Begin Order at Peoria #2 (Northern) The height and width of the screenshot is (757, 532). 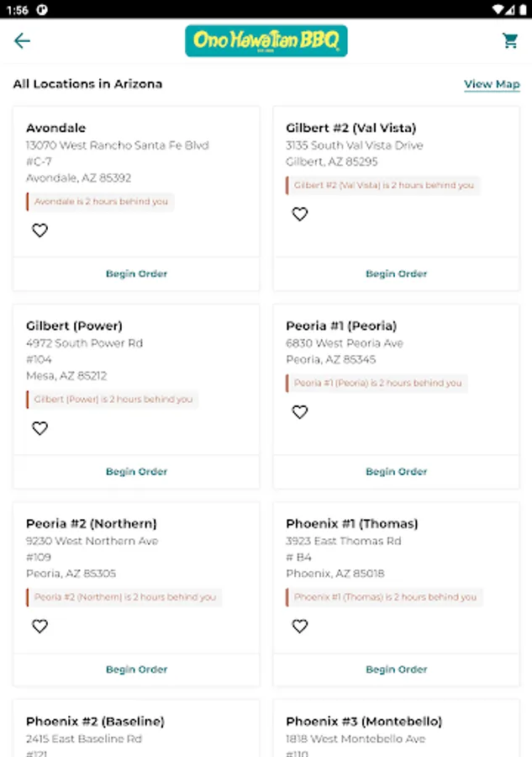[136, 670]
